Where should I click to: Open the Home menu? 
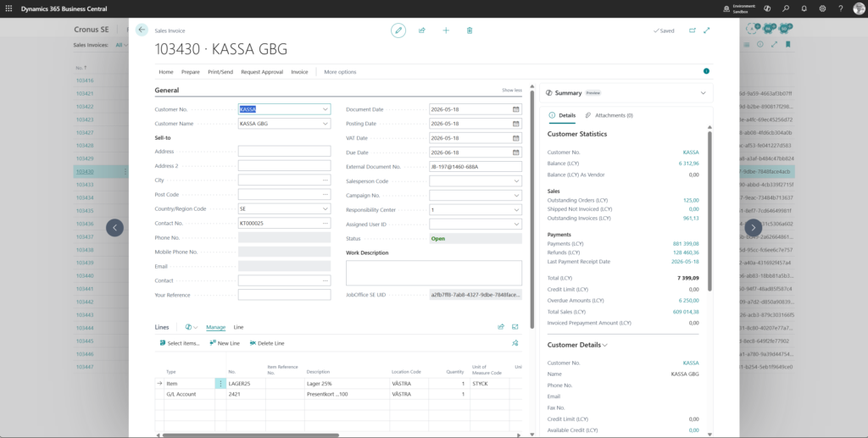pyautogui.click(x=166, y=72)
